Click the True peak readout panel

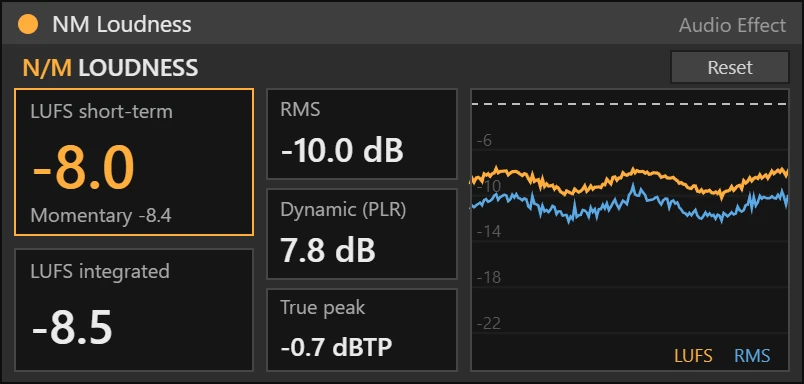click(x=362, y=330)
